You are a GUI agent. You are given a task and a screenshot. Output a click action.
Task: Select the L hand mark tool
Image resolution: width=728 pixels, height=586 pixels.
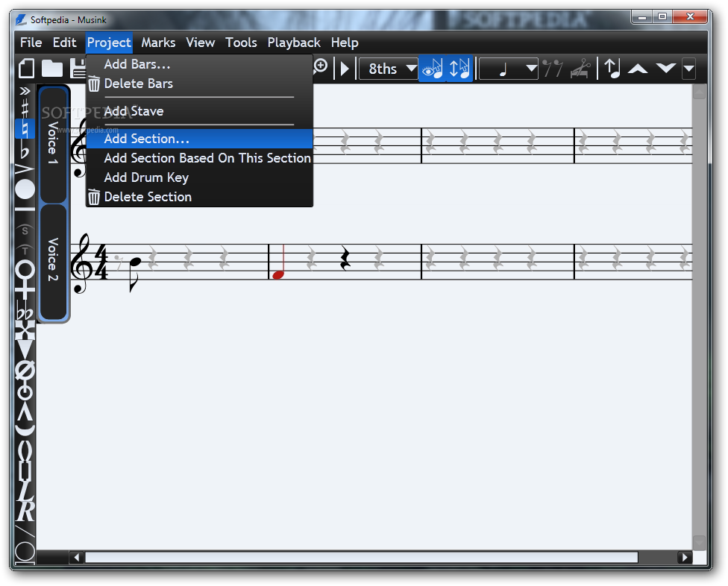click(x=25, y=490)
